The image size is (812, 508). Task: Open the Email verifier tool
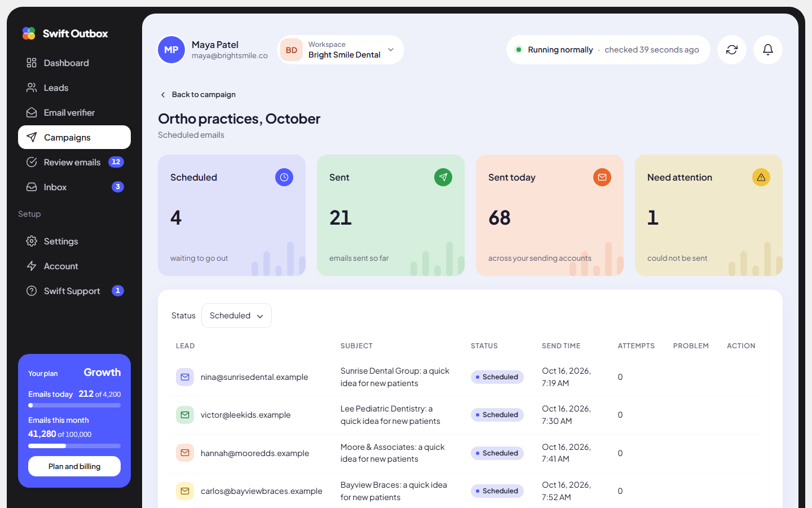click(x=74, y=112)
